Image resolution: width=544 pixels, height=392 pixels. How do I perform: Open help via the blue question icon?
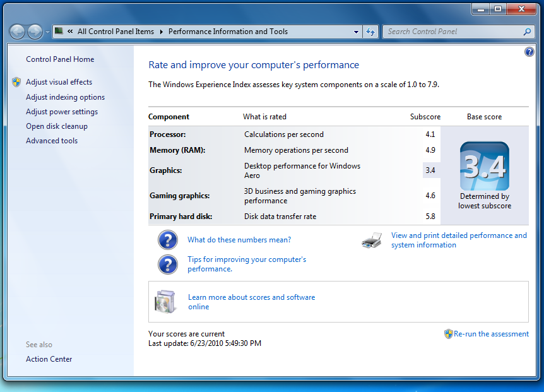click(529, 52)
